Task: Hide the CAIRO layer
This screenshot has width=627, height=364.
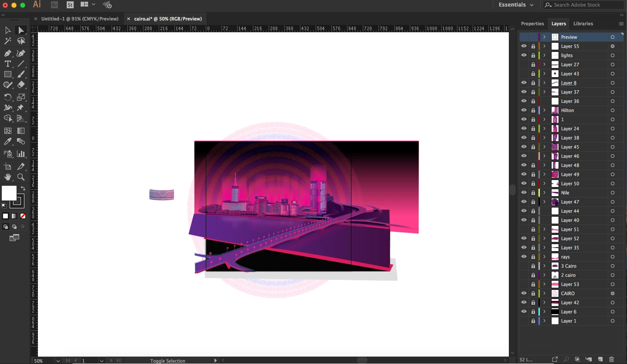Action: pos(524,293)
